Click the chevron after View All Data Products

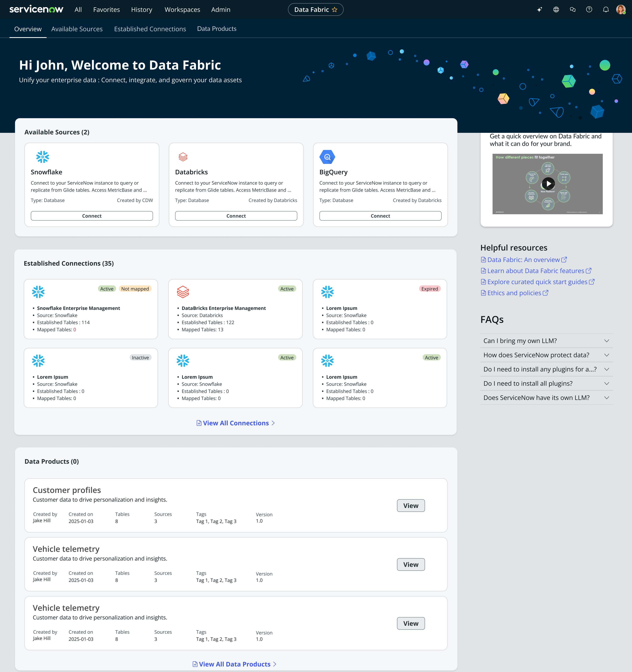coord(275,664)
